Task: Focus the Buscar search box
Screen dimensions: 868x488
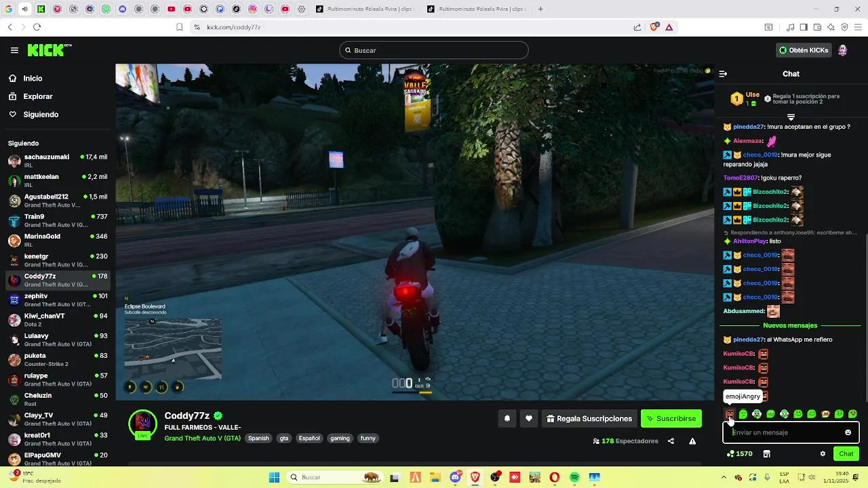Action: [x=434, y=50]
